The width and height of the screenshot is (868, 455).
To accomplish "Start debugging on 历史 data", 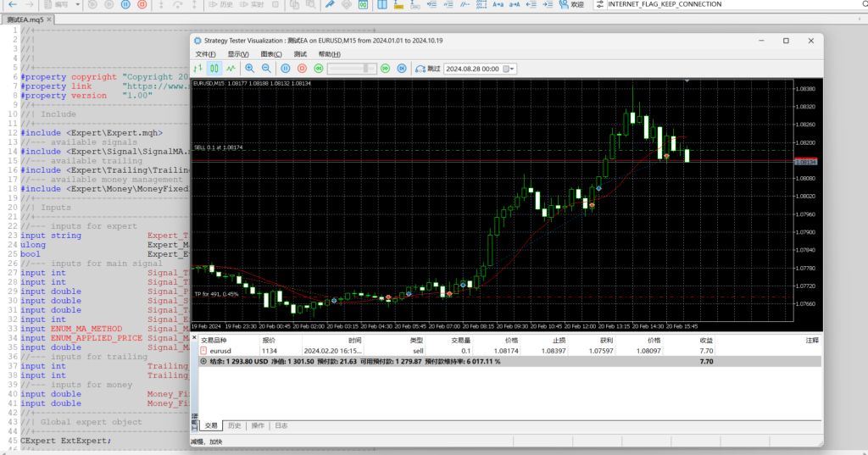I will 221,4.
